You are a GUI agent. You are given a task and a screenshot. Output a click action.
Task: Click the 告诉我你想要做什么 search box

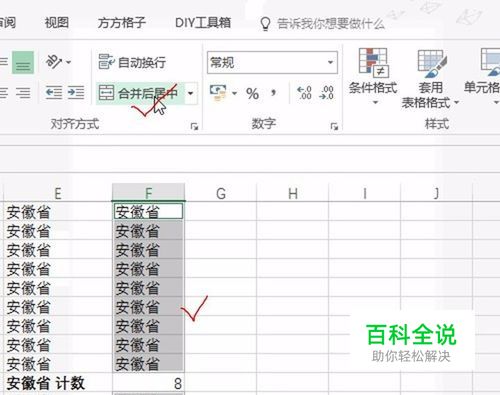click(x=331, y=24)
